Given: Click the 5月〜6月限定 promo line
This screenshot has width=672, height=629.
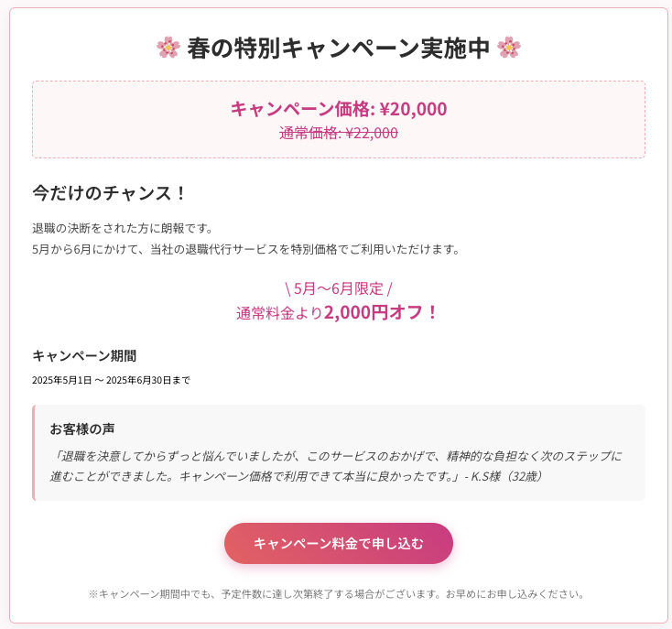Looking at the screenshot, I should pos(339,288).
